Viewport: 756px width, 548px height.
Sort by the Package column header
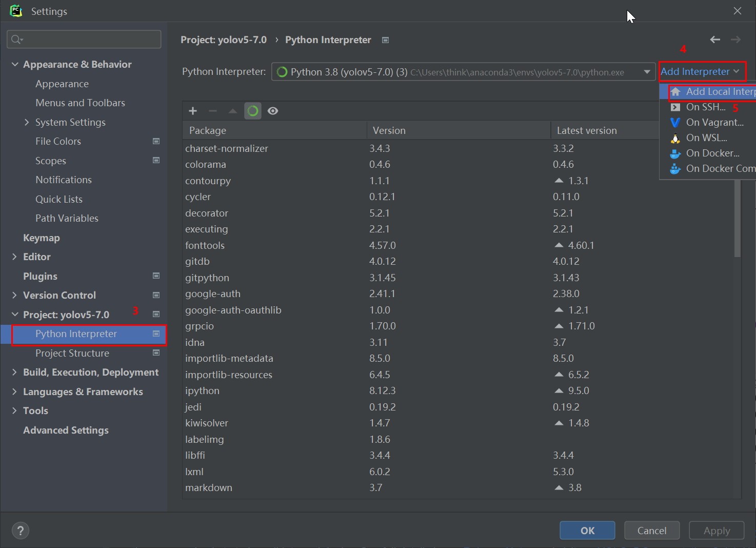274,130
